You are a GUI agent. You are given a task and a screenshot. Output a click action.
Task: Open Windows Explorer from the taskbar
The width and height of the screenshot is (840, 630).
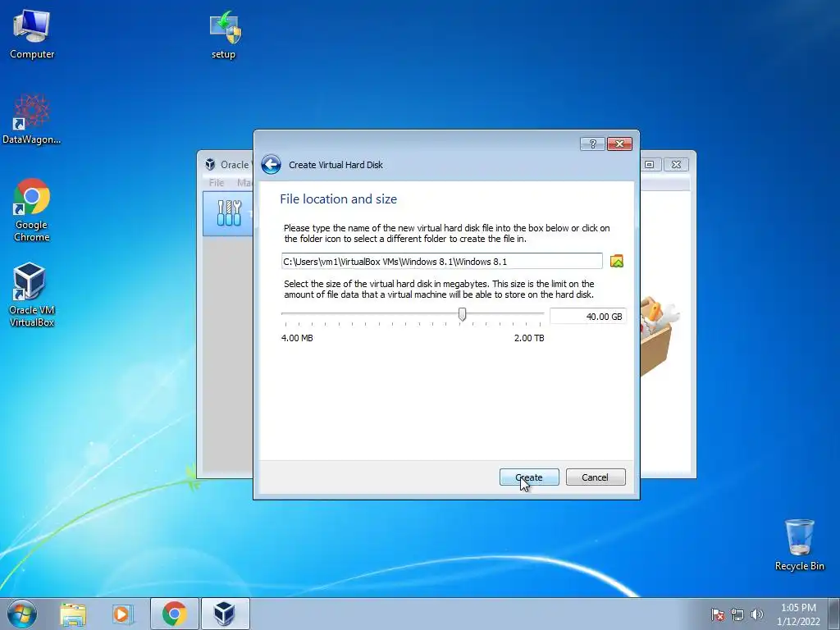pos(73,614)
